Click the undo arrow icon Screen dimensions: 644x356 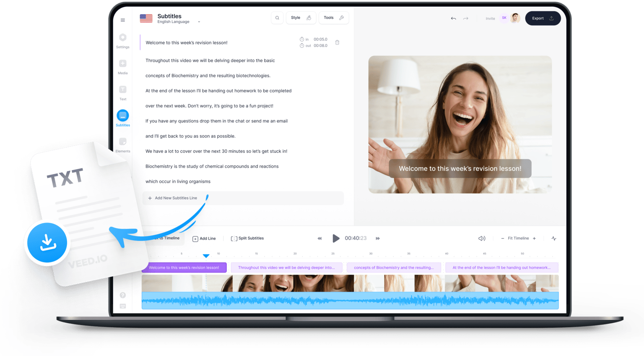click(x=453, y=18)
